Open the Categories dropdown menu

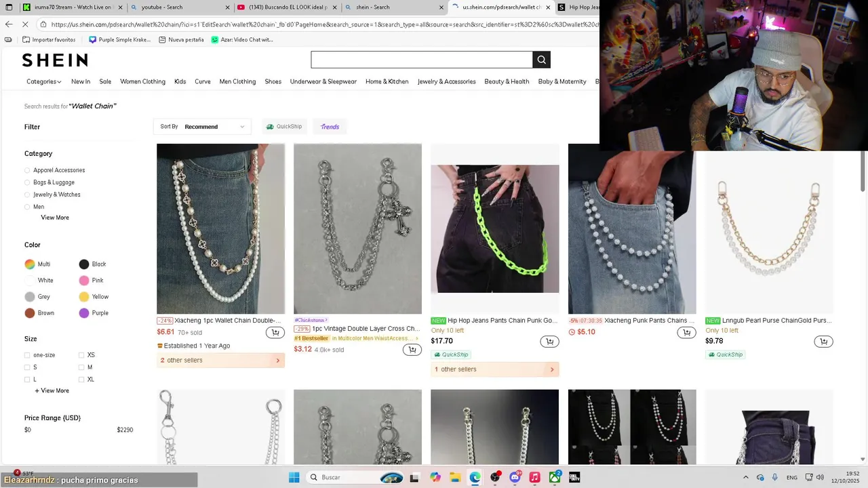[44, 81]
